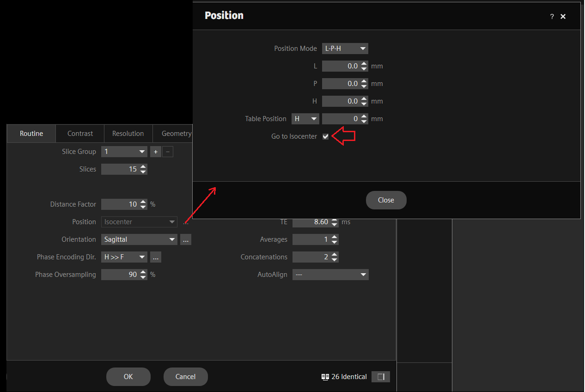The width and height of the screenshot is (585, 392).
Task: Increase Averages with up arrow
Action: tap(335, 237)
